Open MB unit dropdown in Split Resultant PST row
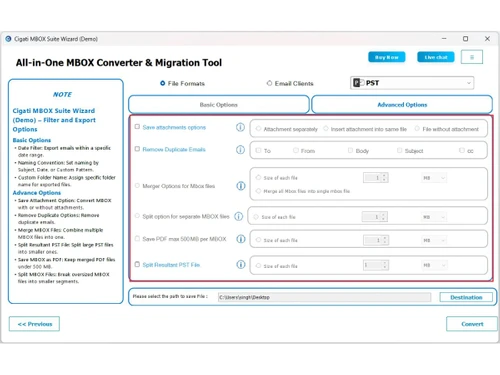The image size is (500, 375). (434, 265)
